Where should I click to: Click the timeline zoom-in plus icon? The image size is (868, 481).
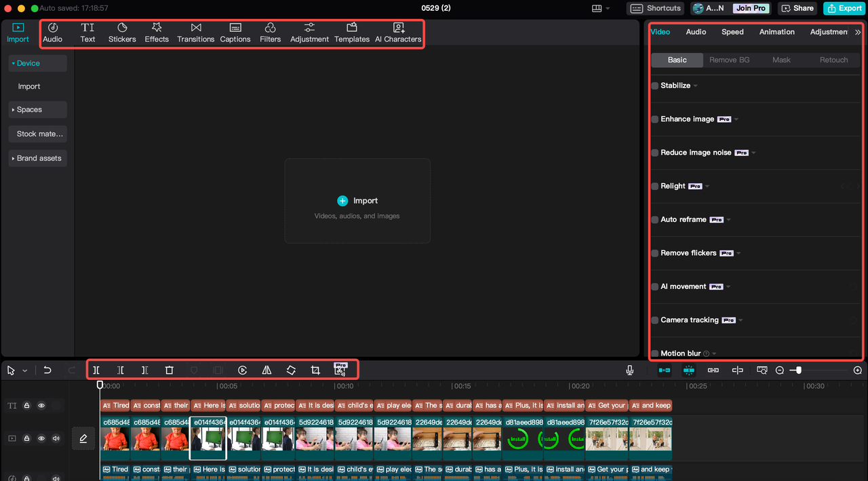858,370
